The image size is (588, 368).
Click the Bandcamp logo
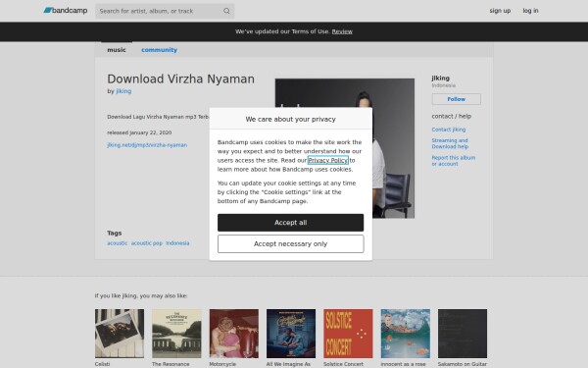pyautogui.click(x=66, y=11)
